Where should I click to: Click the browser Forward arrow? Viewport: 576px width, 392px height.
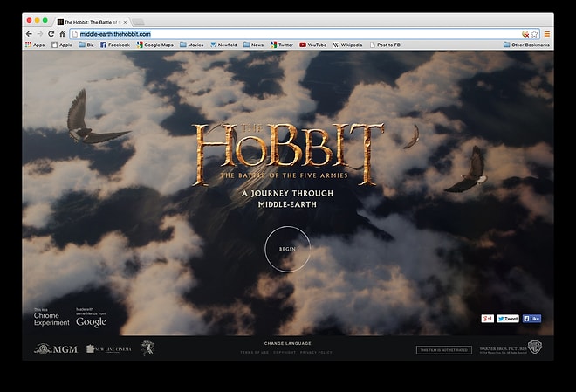click(x=40, y=34)
